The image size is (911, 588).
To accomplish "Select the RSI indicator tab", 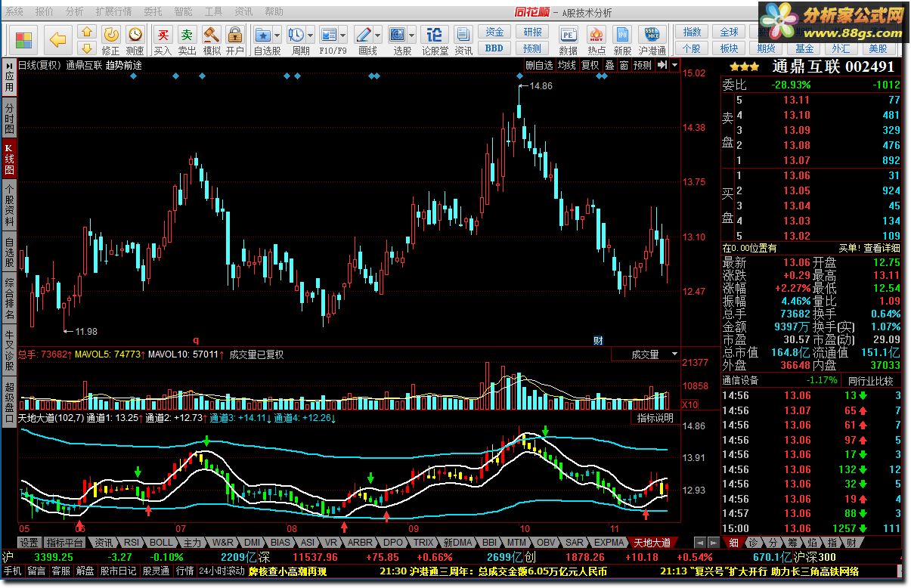I will click(x=132, y=543).
